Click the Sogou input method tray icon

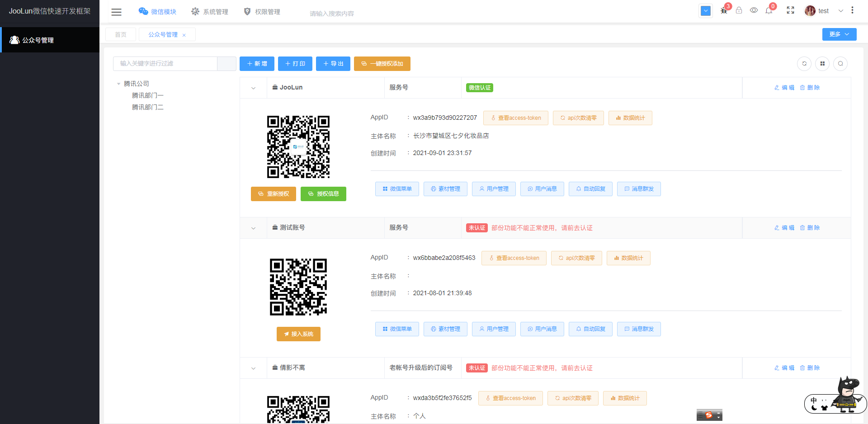tap(709, 415)
